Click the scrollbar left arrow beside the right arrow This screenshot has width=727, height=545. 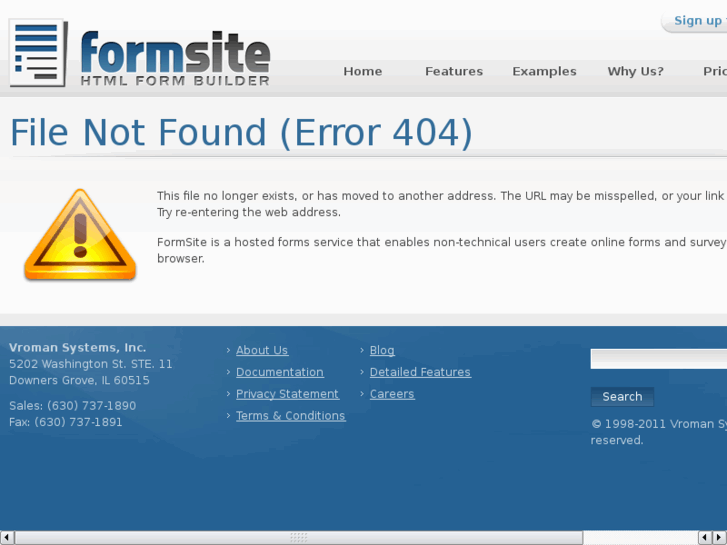point(705,538)
